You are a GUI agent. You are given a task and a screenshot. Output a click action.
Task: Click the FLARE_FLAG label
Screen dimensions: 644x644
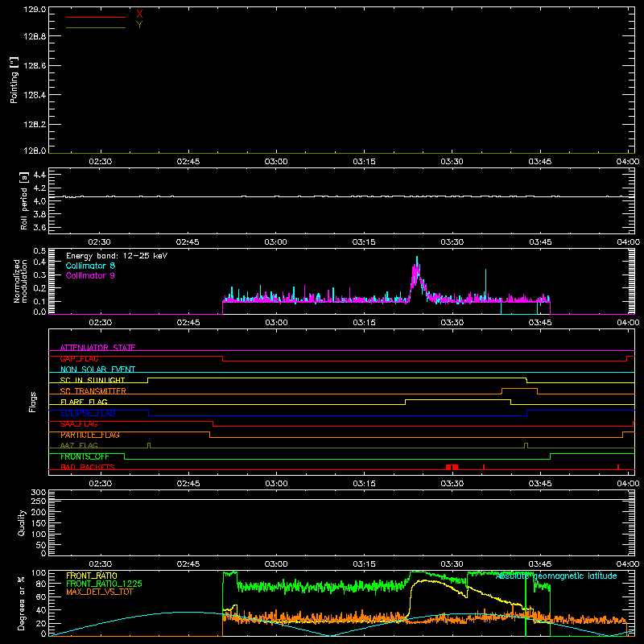[84, 402]
